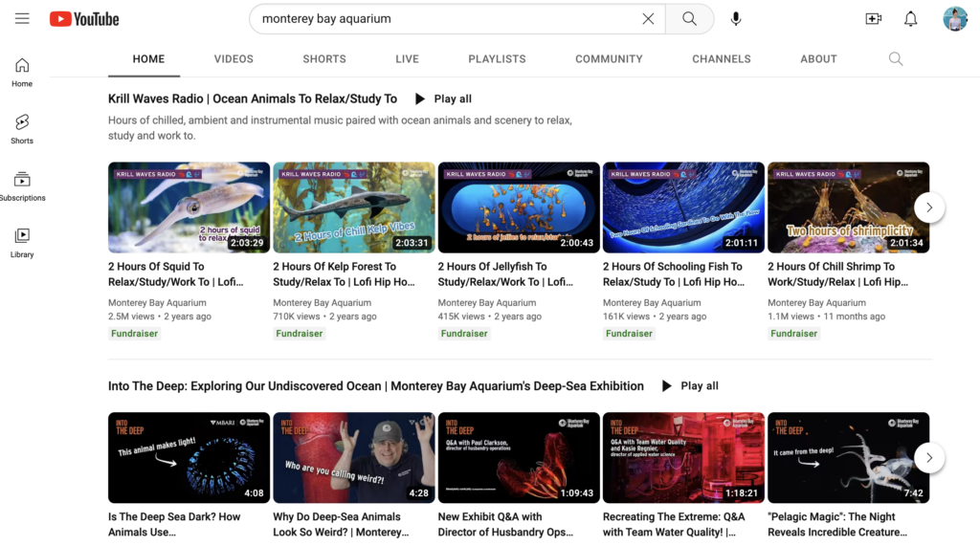Open Team Water Quality Q&A thumbnail
The image size is (980, 546).
[683, 458]
